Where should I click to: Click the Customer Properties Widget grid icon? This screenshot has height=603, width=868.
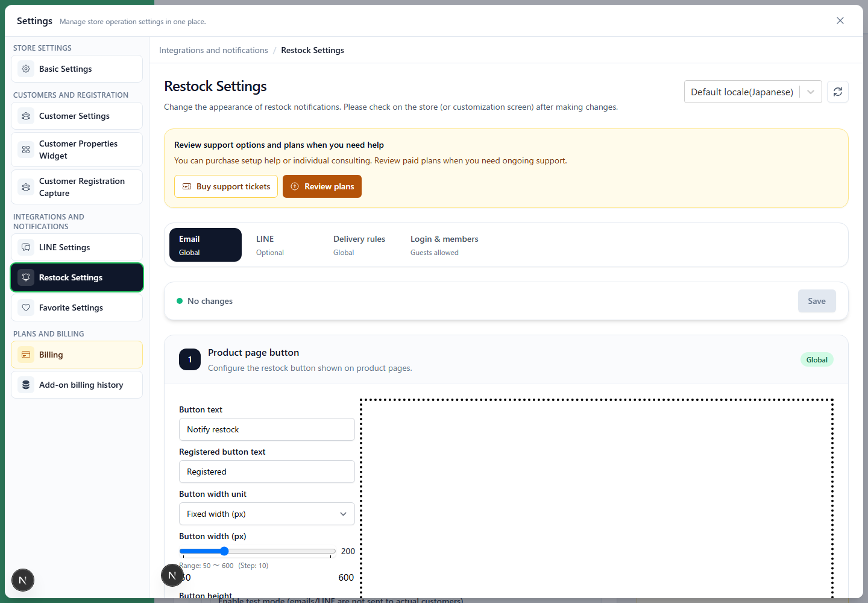(x=26, y=150)
